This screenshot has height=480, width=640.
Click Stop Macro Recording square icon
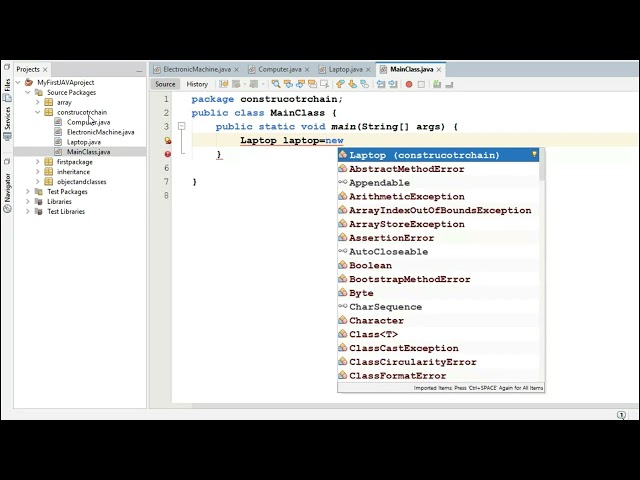[x=421, y=84]
